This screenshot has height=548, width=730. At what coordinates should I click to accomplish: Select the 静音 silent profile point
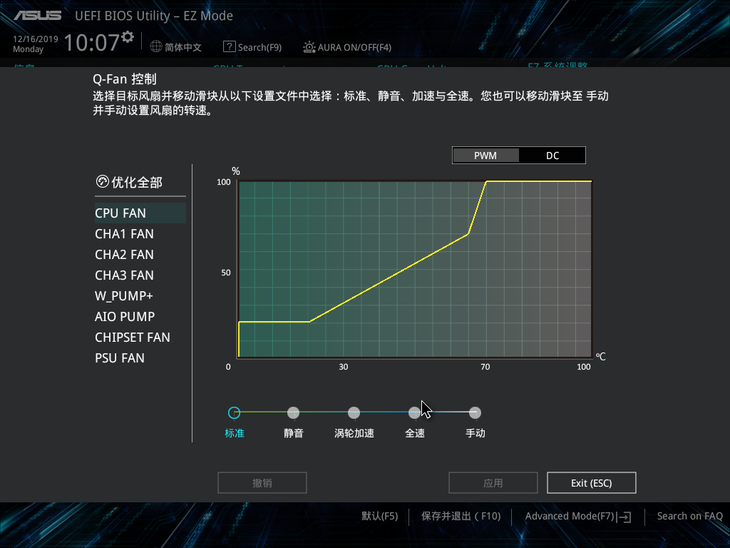point(293,413)
